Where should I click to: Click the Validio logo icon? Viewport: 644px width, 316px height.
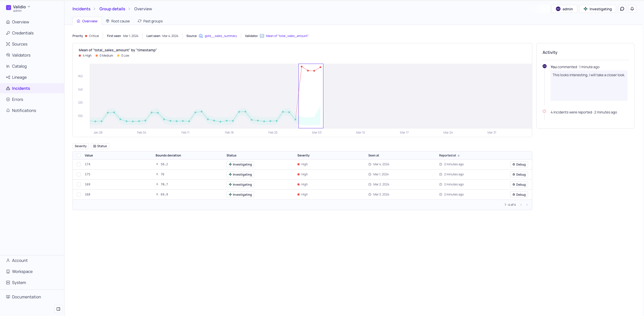click(9, 8)
